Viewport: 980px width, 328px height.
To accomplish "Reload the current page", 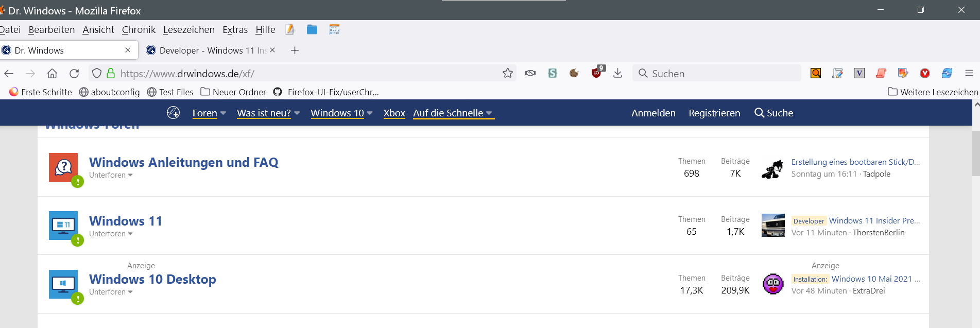I will (x=74, y=74).
